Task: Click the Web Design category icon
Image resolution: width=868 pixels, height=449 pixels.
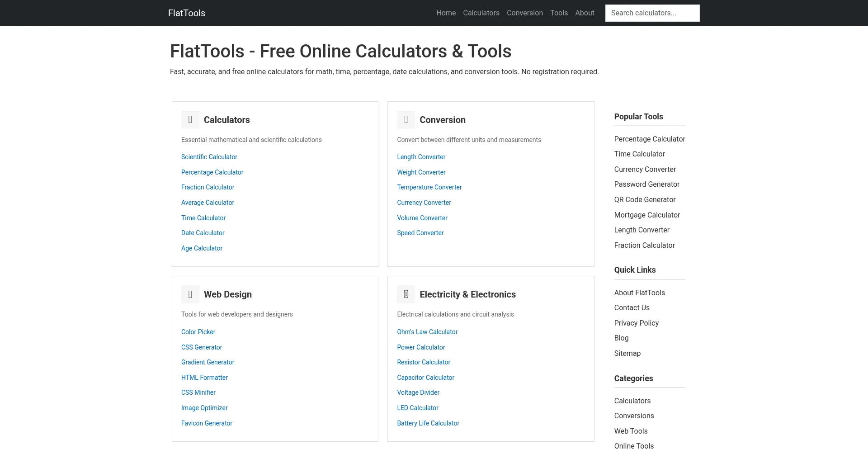Action: coord(190,294)
